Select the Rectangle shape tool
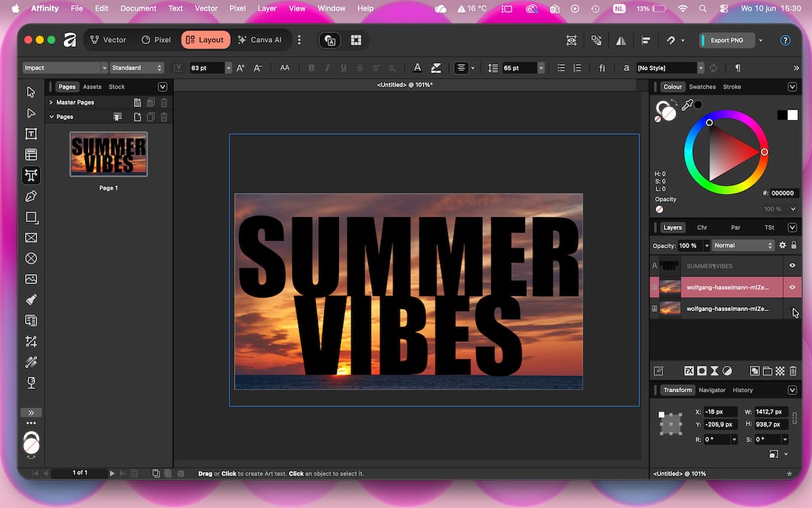The height and width of the screenshot is (508, 812). point(30,217)
